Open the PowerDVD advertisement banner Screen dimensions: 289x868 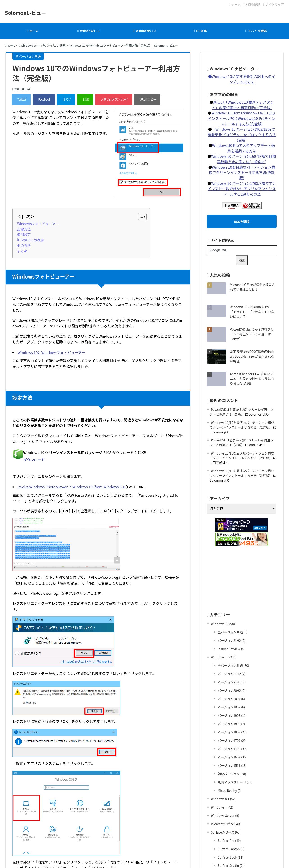click(x=242, y=524)
